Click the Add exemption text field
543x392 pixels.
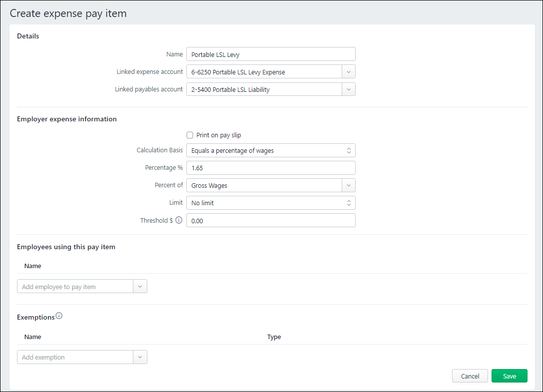[x=75, y=357]
